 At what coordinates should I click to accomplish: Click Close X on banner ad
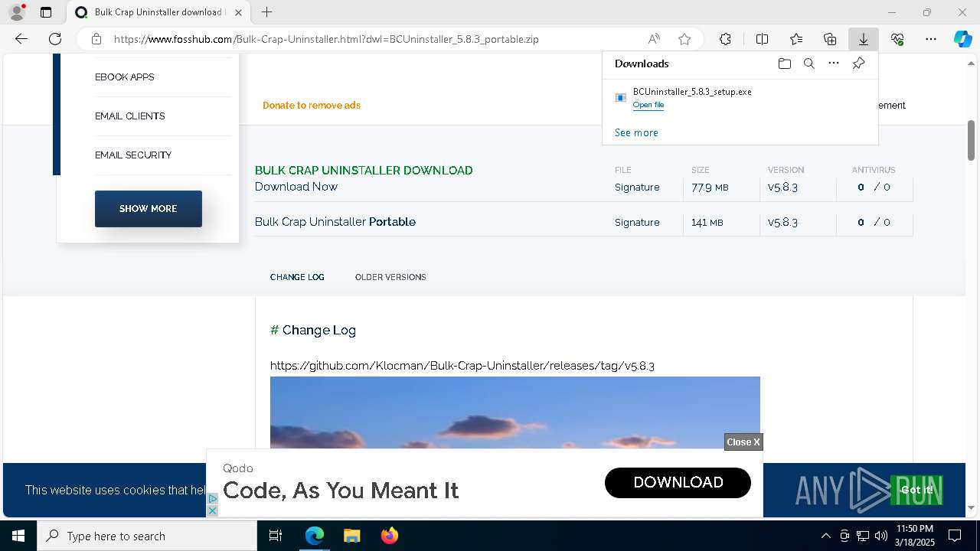[743, 442]
